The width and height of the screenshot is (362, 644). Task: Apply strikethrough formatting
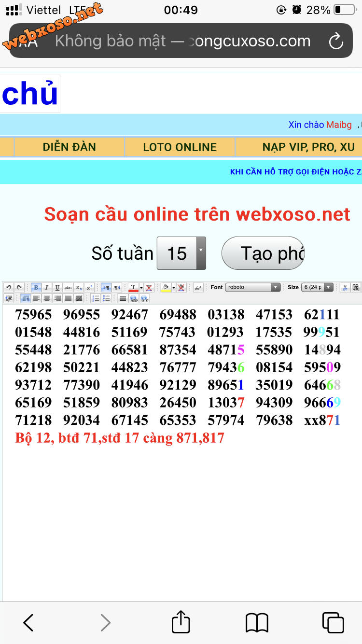pos(69,287)
